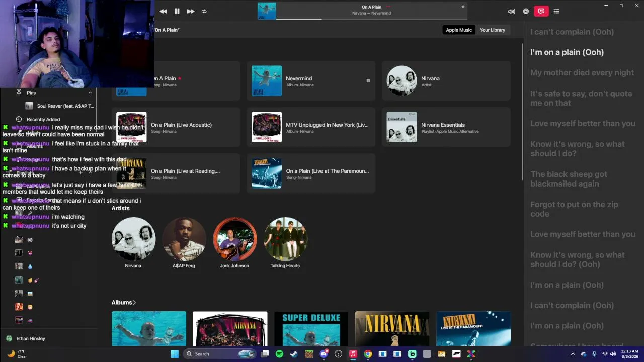Open OBS Studio from the taskbar
Viewport: 644px width, 362px height.
click(338, 354)
